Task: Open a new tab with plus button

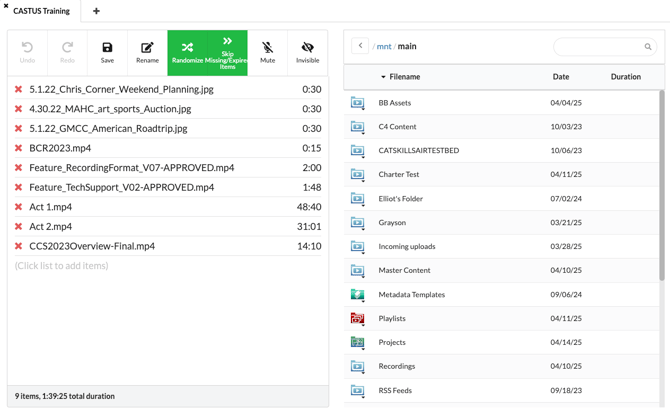Action: pyautogui.click(x=96, y=11)
